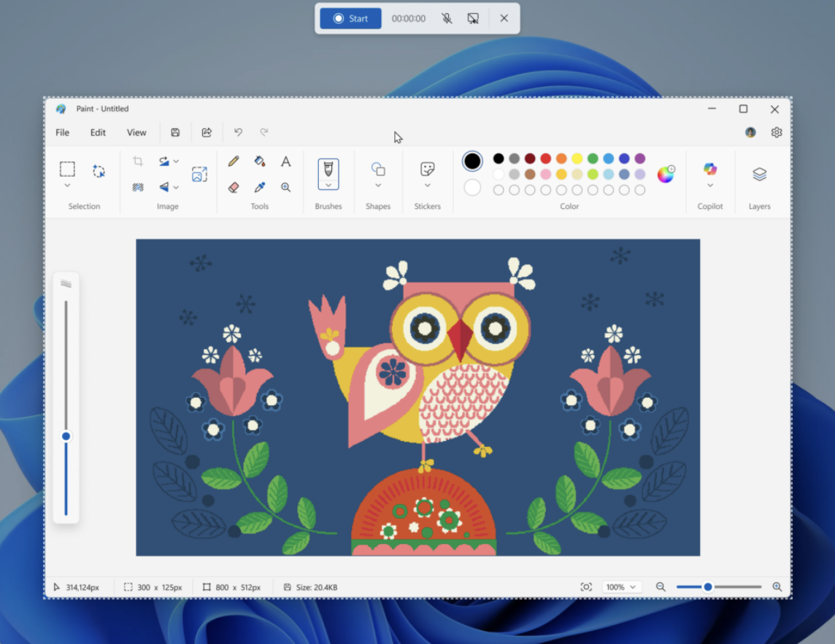Pick the purple color swatch
The width and height of the screenshot is (835, 644).
click(x=640, y=158)
